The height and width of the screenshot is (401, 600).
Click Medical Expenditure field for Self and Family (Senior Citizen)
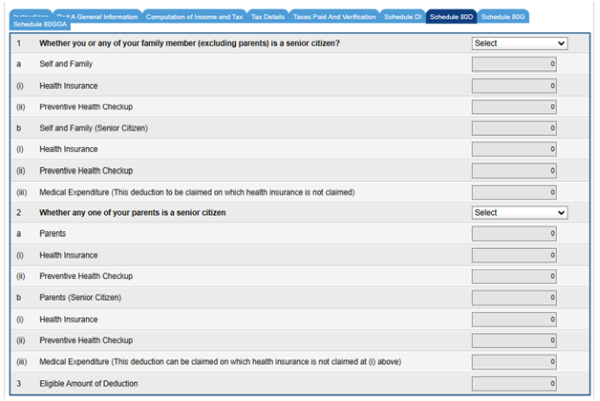click(514, 192)
